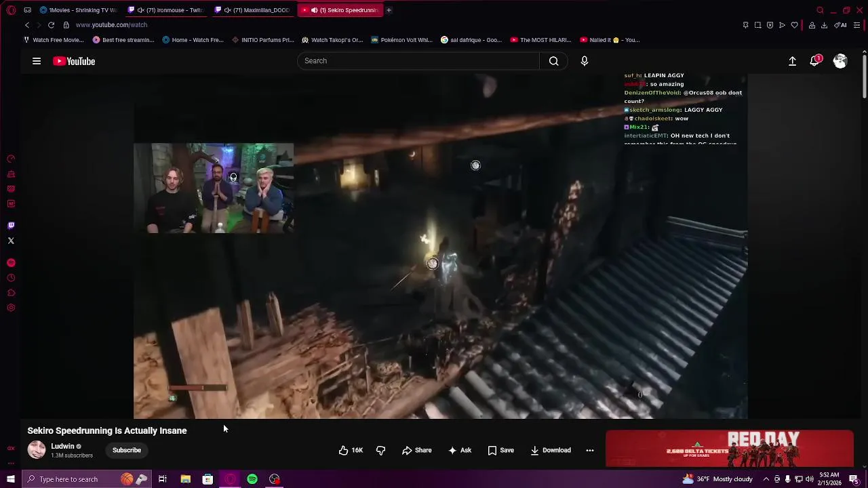Image resolution: width=868 pixels, height=488 pixels.
Task: Open Pokémon Volt Whi bookmark
Action: [401, 40]
